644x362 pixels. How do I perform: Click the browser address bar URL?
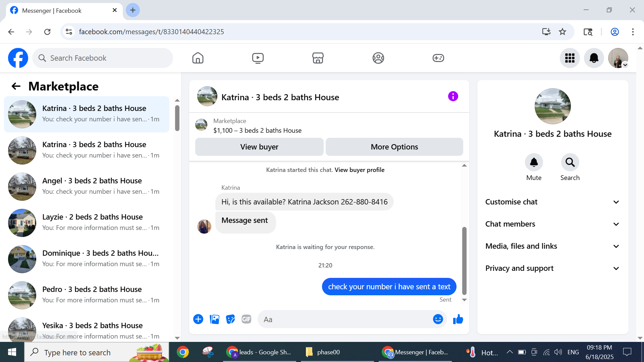coord(151,32)
